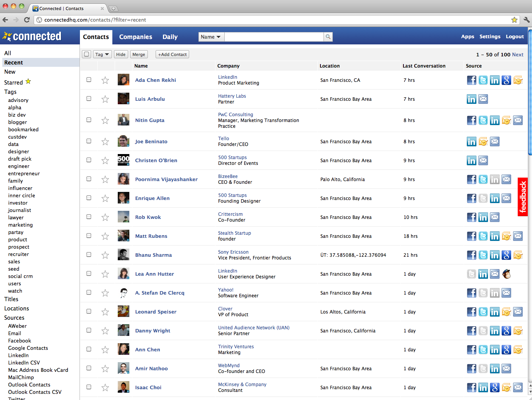Tick the checkbox for Isaac Choi

point(89,387)
